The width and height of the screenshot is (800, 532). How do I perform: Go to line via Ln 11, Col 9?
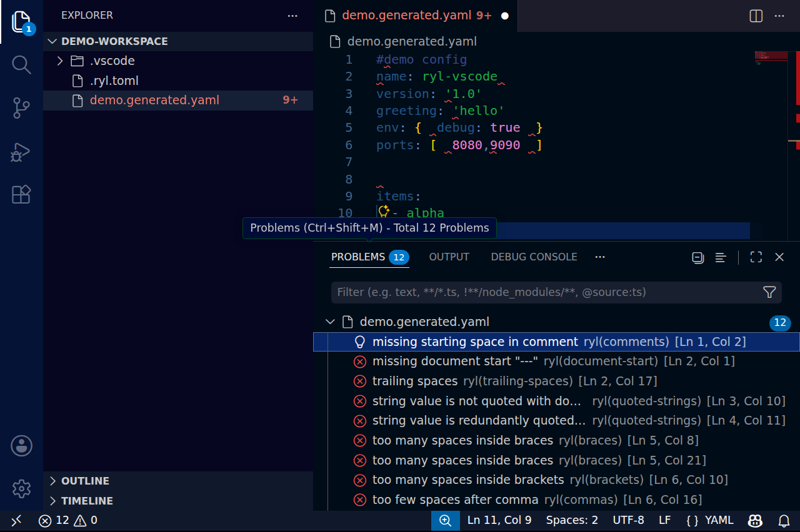499,520
